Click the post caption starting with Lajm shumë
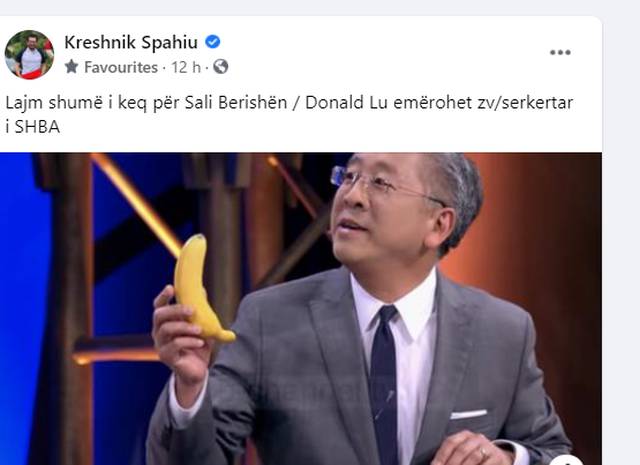Viewport: 640px width, 465px height. click(289, 115)
